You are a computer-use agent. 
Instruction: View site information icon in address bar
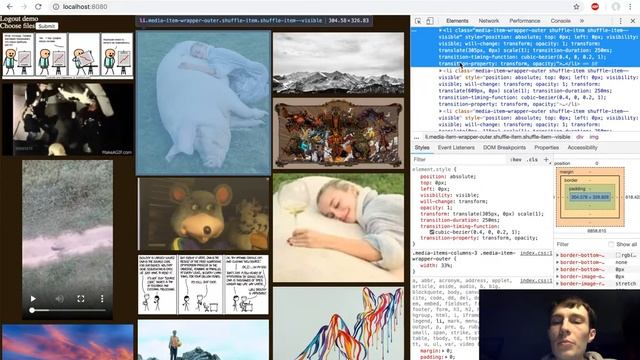pos(56,7)
